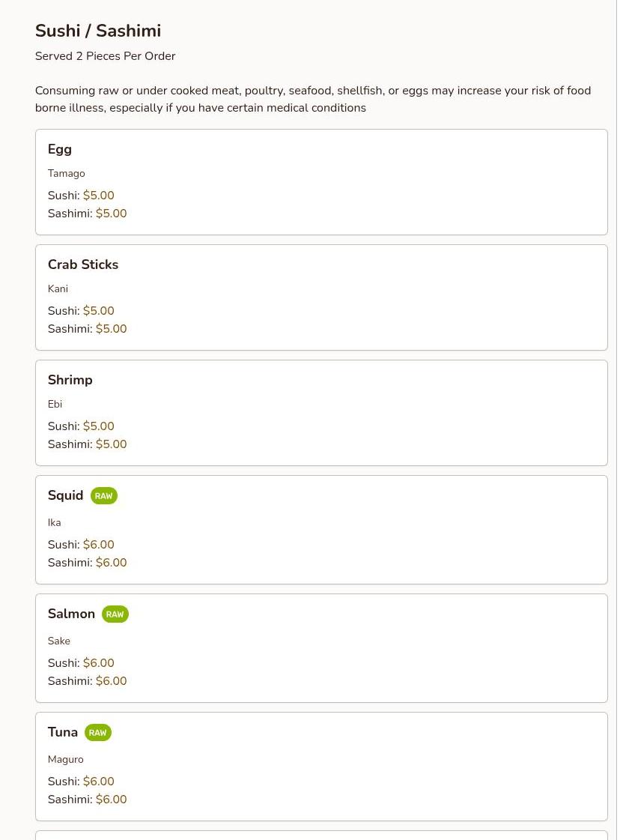Click the Shrimp sushi price
This screenshot has height=840, width=632.
(99, 426)
